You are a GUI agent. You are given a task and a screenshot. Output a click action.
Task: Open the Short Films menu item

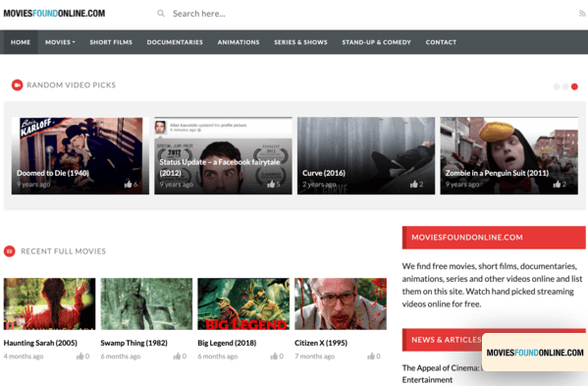(111, 42)
